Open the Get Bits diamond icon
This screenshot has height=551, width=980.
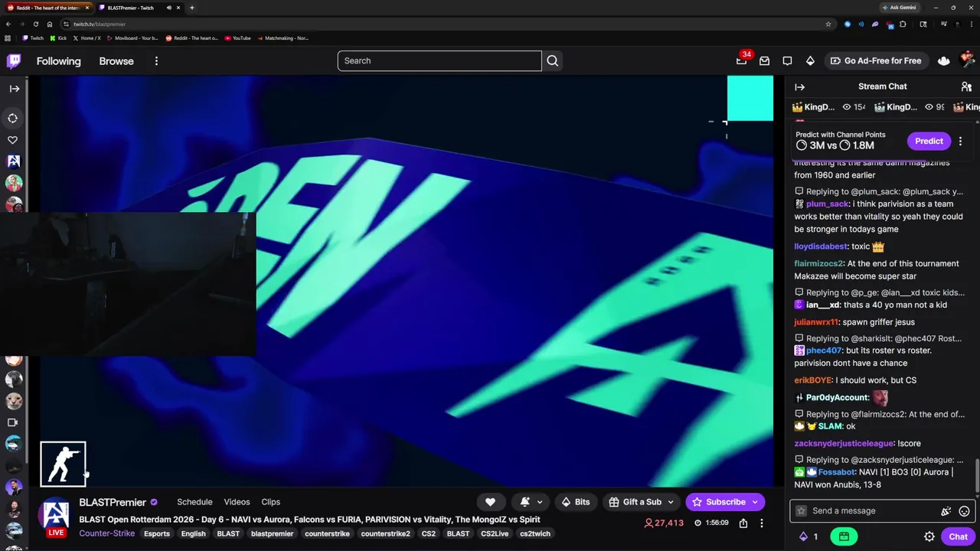click(x=810, y=60)
